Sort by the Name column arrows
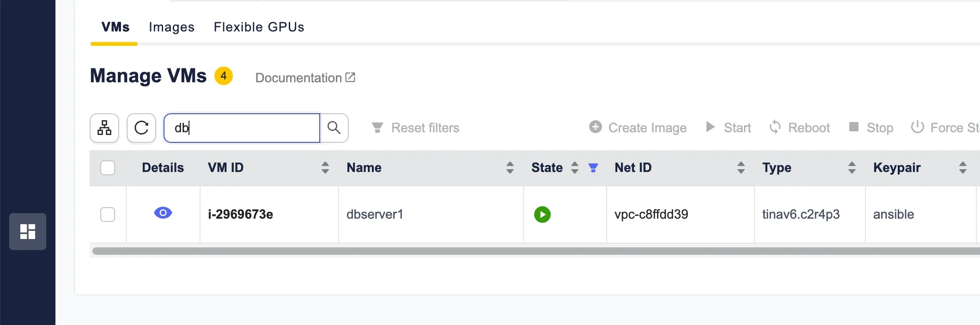 510,168
